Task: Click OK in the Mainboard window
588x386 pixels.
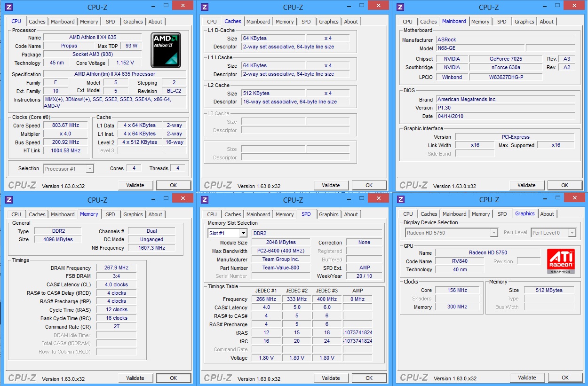Action: coord(565,185)
